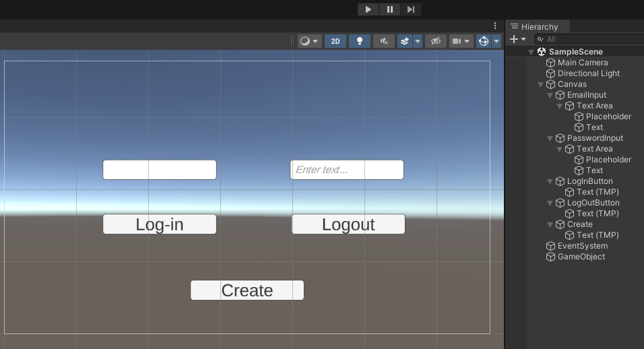Select EventSystem object
This screenshot has width=644, height=349.
tap(582, 246)
